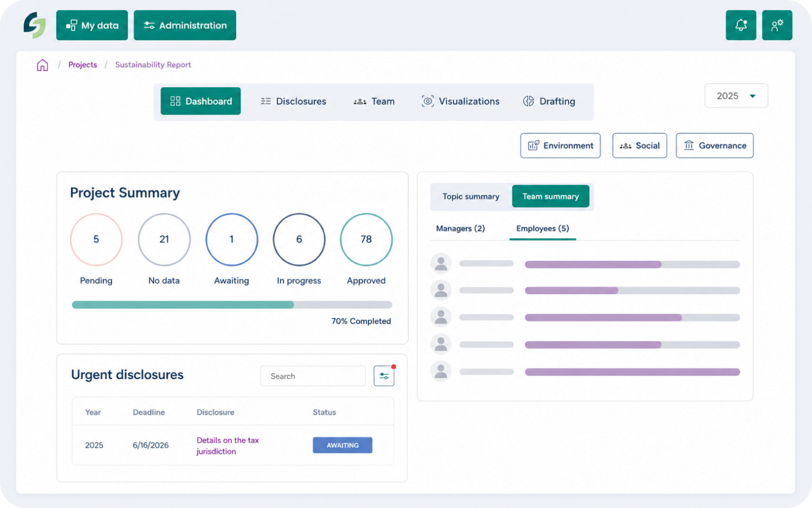Screen dimensions: 812x508
Task: Click the Status column header
Action: pos(324,412)
